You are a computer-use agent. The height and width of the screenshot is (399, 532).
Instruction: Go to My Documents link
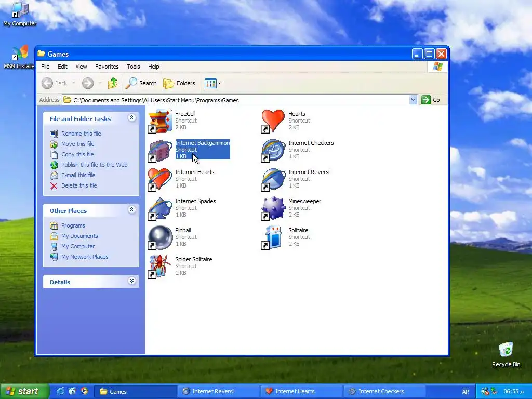click(x=79, y=236)
